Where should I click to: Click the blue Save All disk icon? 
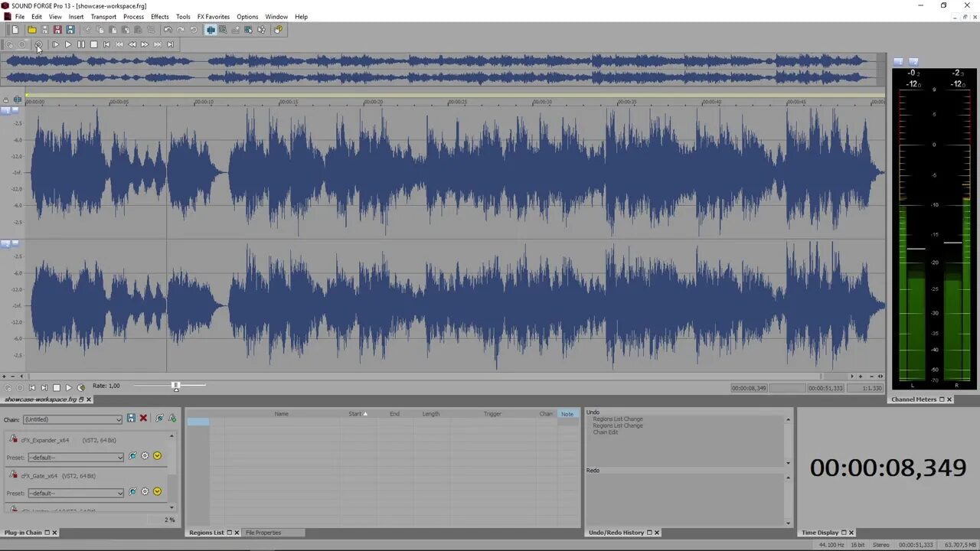click(x=70, y=30)
